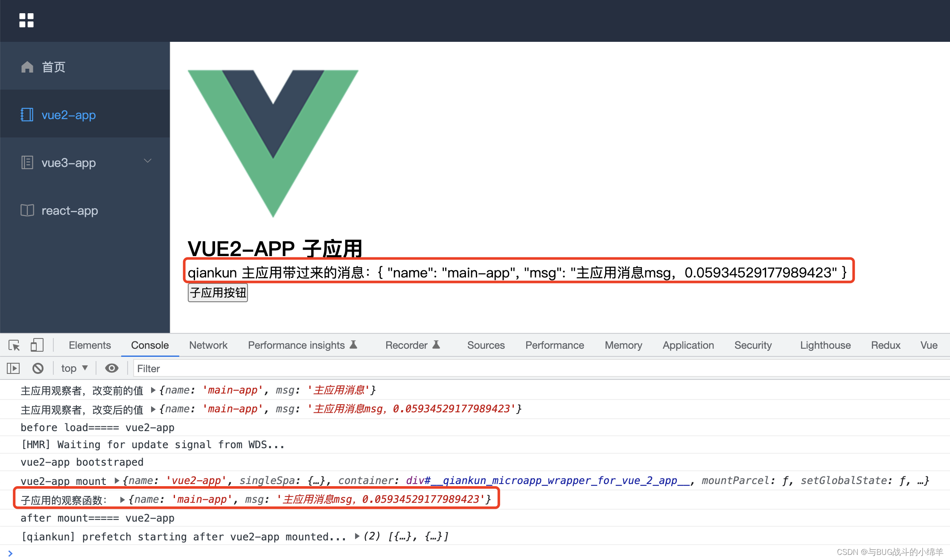
Task: Expand the vue3-app submenu chevron
Action: (148, 161)
